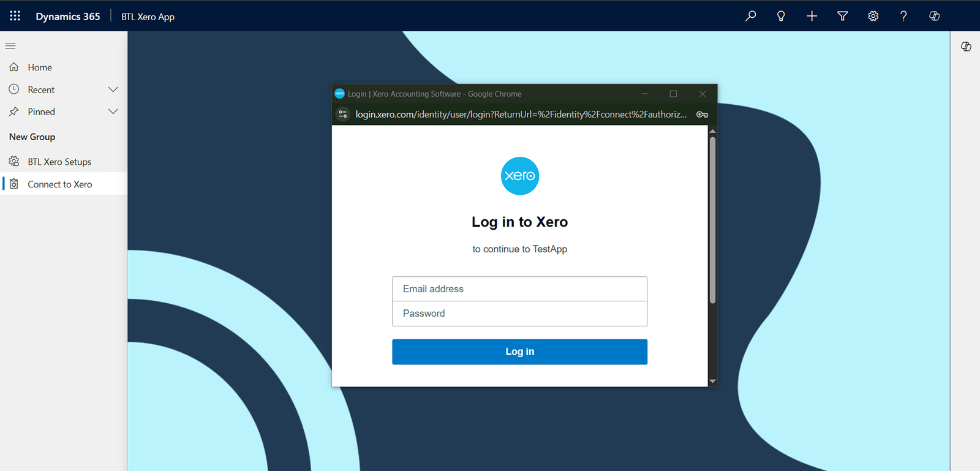Click the 'to continue to TestApp' text
The image size is (980, 471).
click(x=519, y=249)
